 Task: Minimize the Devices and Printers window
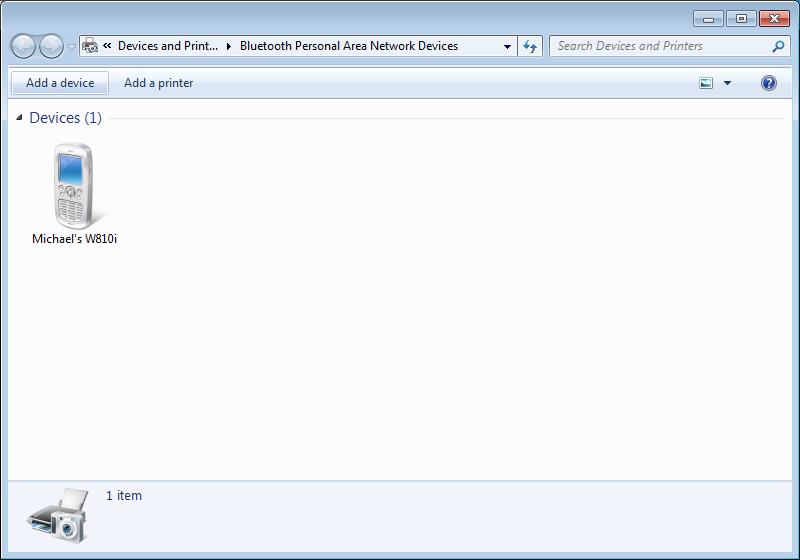coord(708,19)
